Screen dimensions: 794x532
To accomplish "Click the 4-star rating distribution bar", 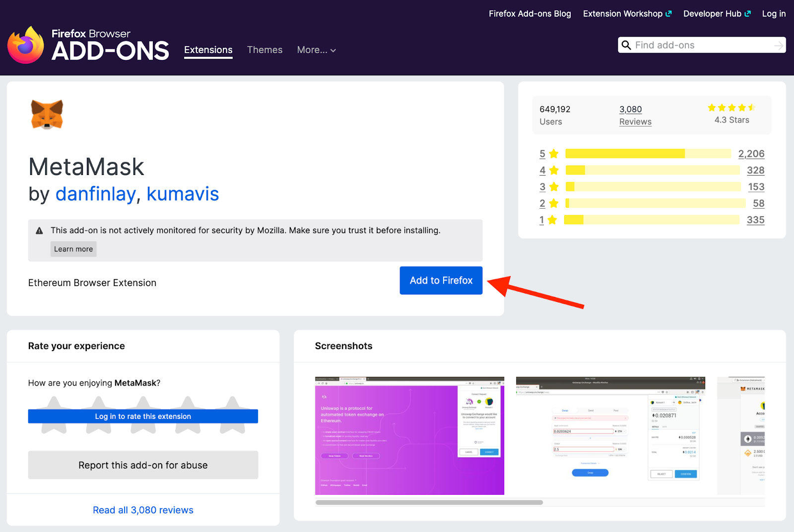I will (x=653, y=170).
